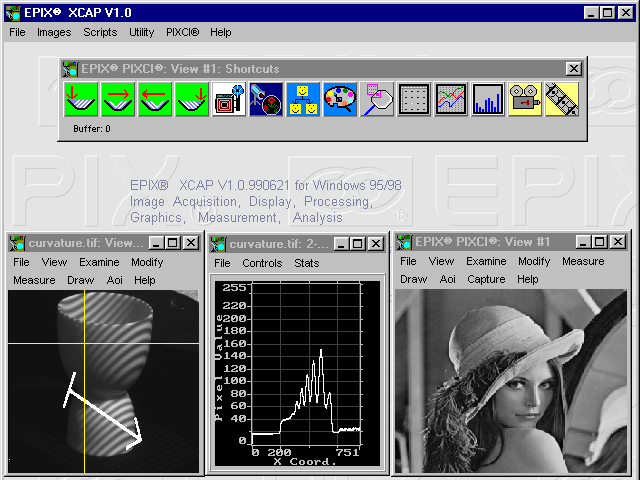Click the first green snap-down-arrow shortcut icon
The height and width of the screenshot is (480, 640).
tap(81, 99)
